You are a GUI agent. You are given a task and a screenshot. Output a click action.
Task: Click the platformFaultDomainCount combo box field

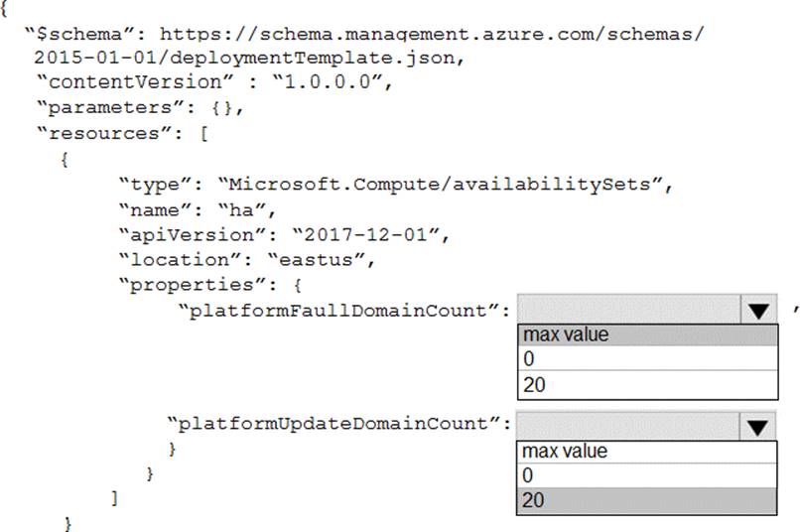click(x=627, y=311)
